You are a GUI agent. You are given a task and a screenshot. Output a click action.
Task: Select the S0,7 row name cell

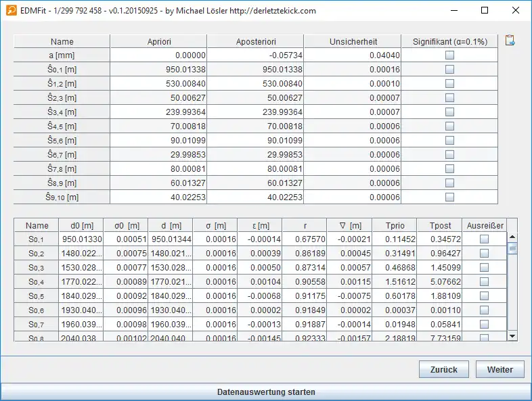click(37, 325)
